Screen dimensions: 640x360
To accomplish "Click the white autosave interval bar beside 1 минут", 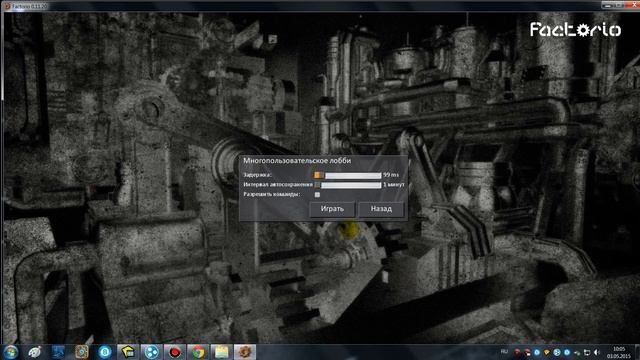I will [351, 185].
